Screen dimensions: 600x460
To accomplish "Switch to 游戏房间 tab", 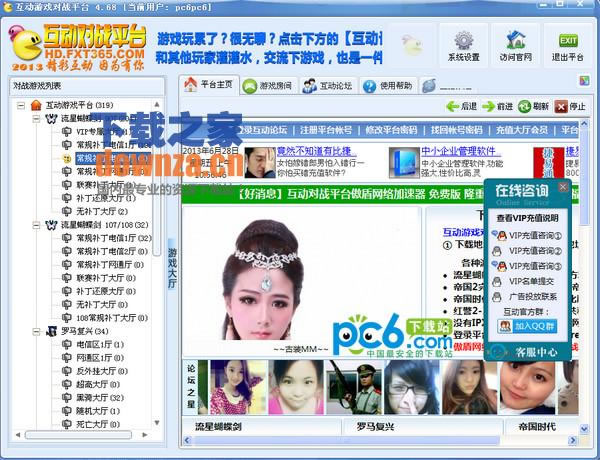I will 269,86.
